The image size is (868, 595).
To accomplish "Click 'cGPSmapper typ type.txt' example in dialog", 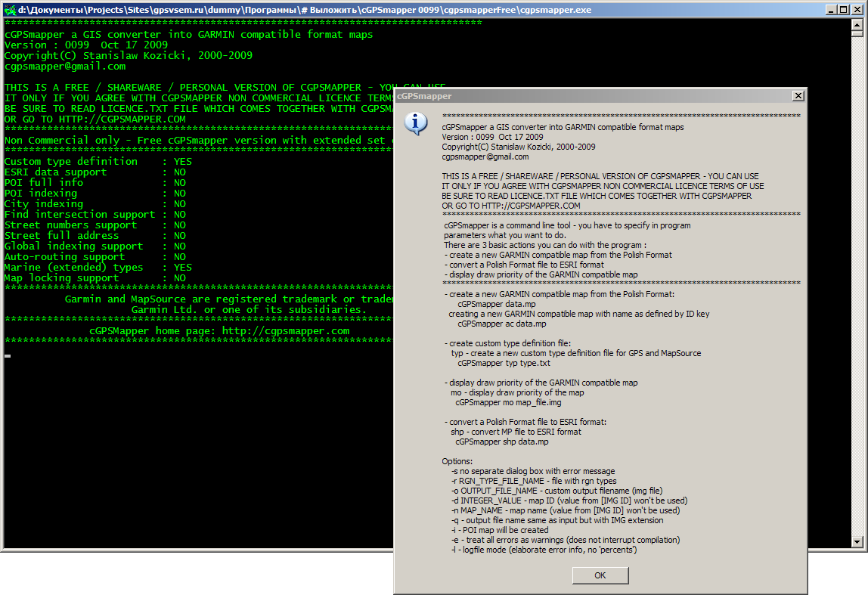I will pos(504,363).
